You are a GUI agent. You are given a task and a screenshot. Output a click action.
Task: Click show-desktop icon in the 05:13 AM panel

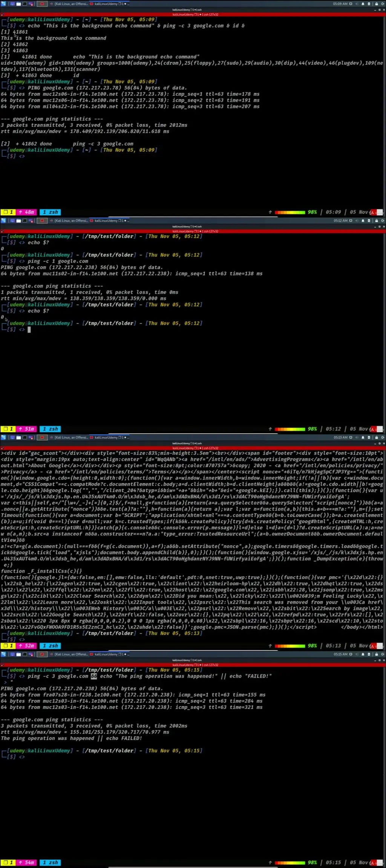click(x=12, y=437)
